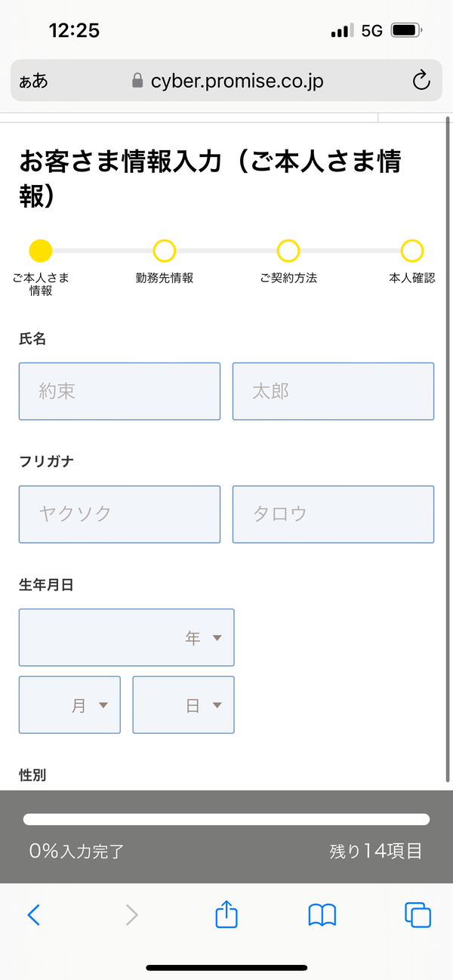Reload the page with refresh icon
The height and width of the screenshot is (980, 453).
point(421,81)
